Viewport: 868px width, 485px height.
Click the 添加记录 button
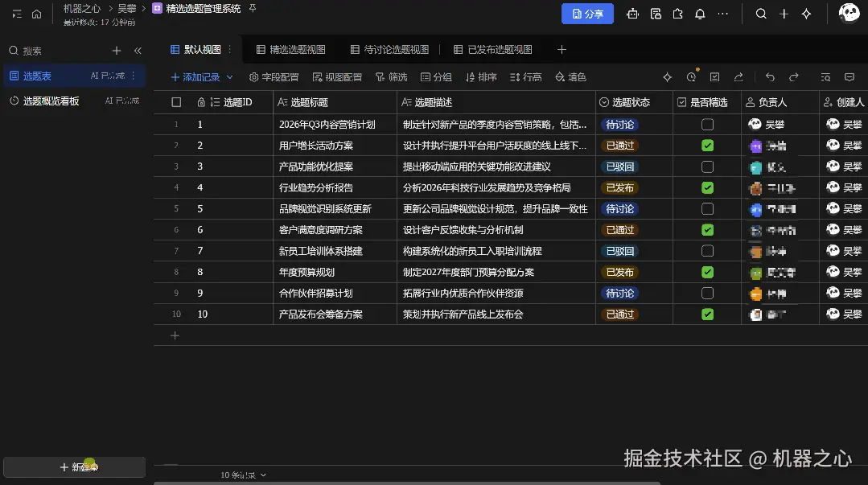pos(195,77)
